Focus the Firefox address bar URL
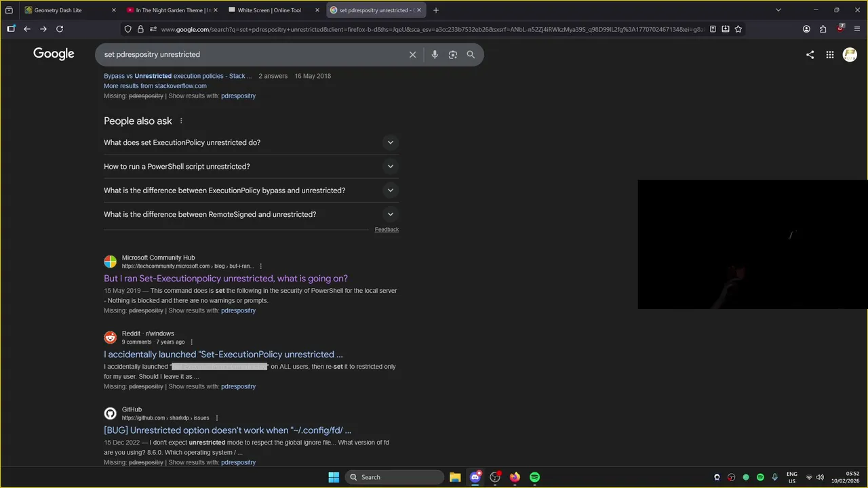This screenshot has height=488, width=868. [432, 29]
